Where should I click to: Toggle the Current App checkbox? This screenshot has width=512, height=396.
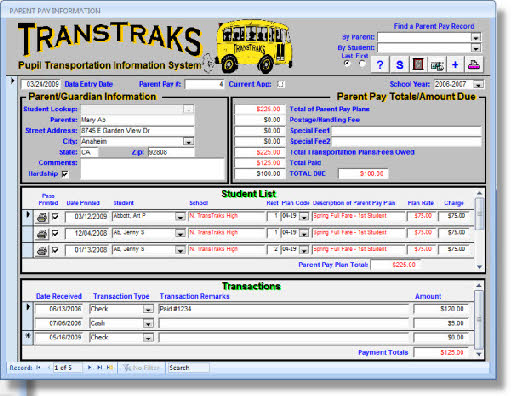(x=281, y=84)
